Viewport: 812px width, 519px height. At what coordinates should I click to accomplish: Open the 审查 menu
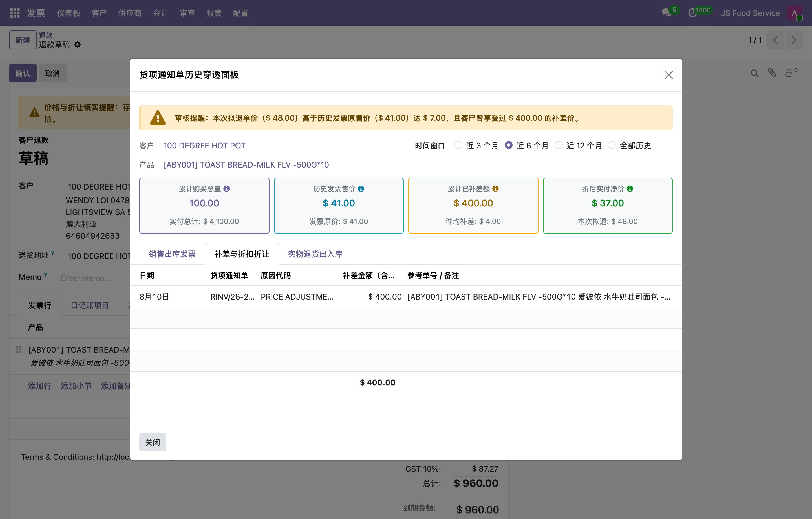[x=187, y=13]
